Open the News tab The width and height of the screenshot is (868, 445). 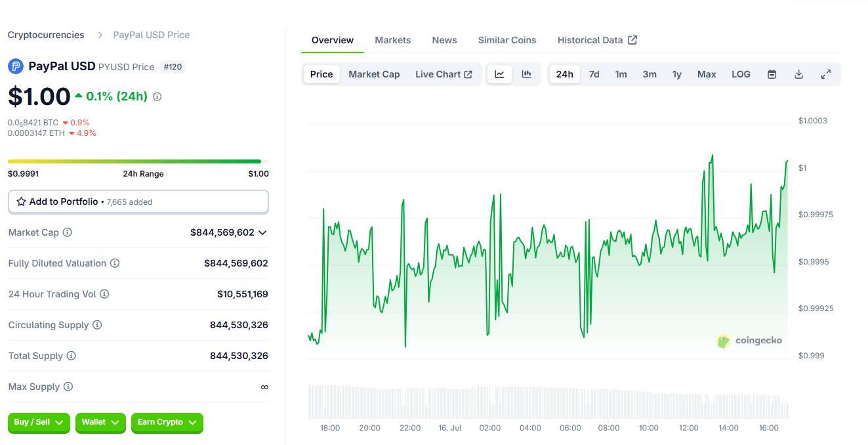(x=444, y=40)
